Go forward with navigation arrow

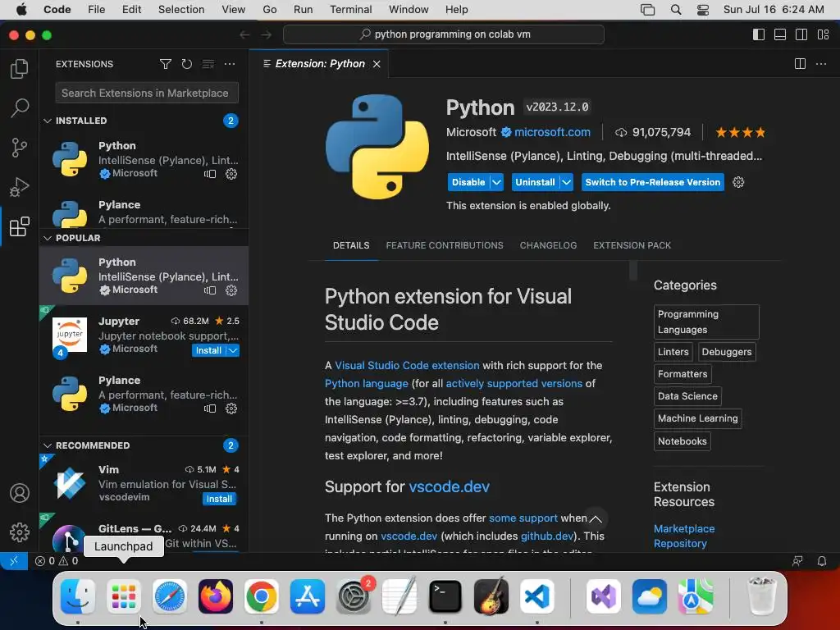tap(267, 34)
